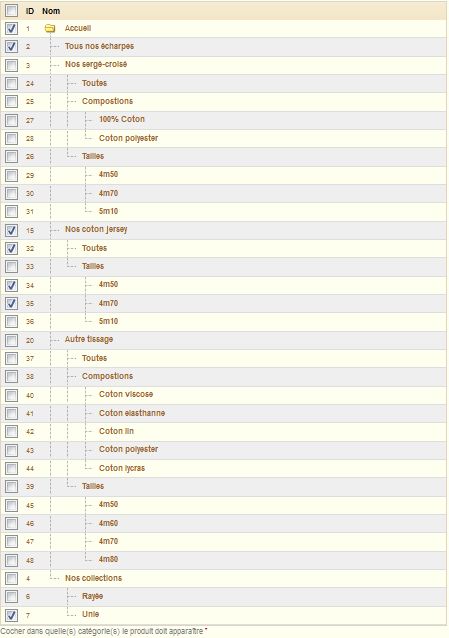
Task: Click the yellow folder icon beside Accueil
Action: (x=50, y=28)
